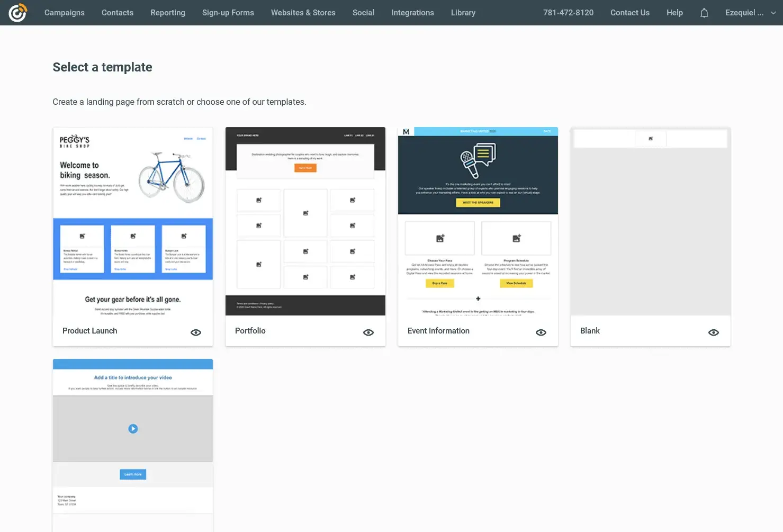Open notifications via the bell icon
Screen dimensions: 783x532
[704, 12]
